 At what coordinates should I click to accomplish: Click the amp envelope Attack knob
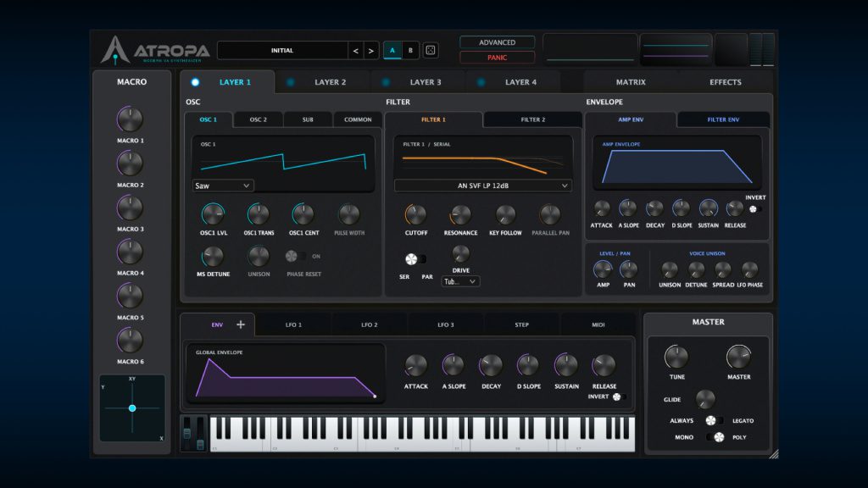click(601, 208)
